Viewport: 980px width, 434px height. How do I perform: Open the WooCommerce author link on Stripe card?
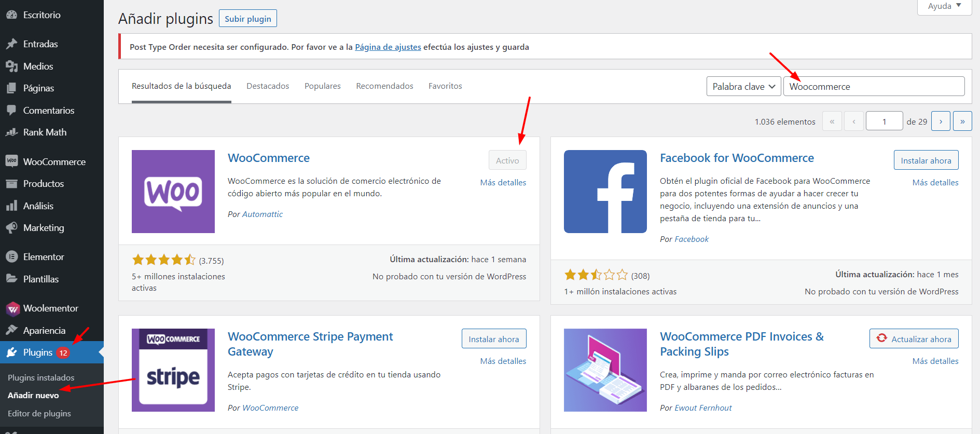[270, 408]
